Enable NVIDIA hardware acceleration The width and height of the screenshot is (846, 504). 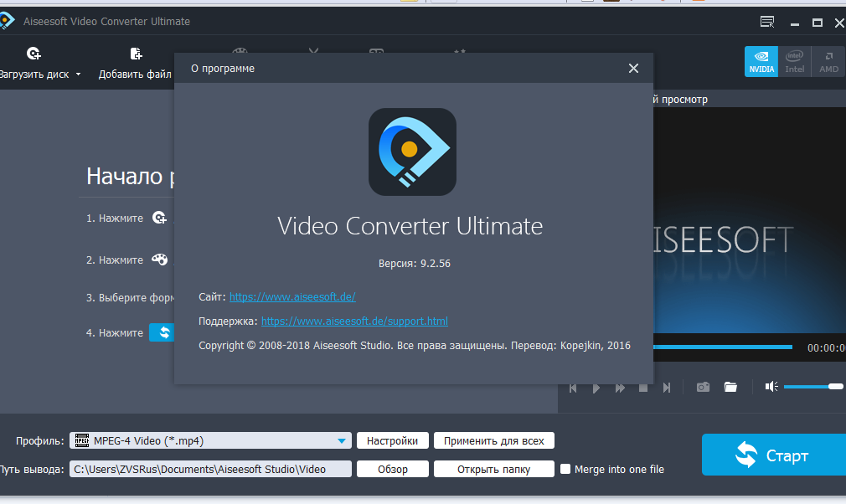pos(761,61)
